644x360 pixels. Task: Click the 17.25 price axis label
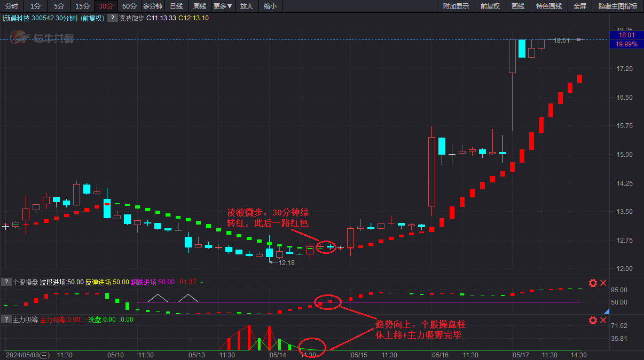click(x=625, y=69)
